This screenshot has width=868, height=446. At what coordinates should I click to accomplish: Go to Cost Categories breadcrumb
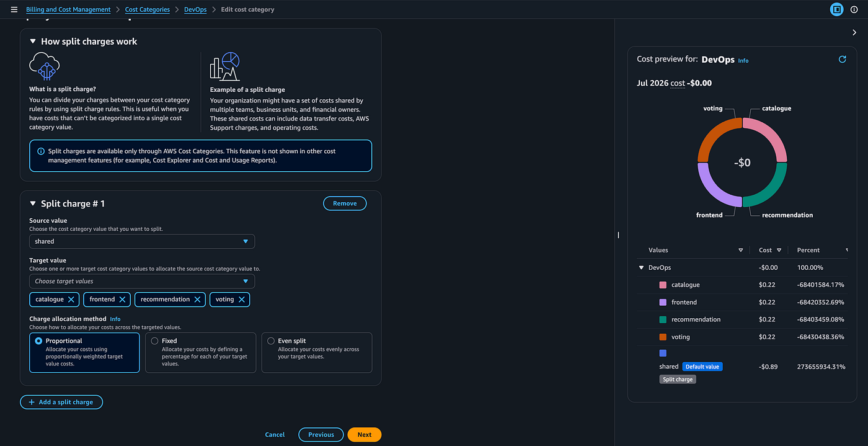[x=148, y=9]
